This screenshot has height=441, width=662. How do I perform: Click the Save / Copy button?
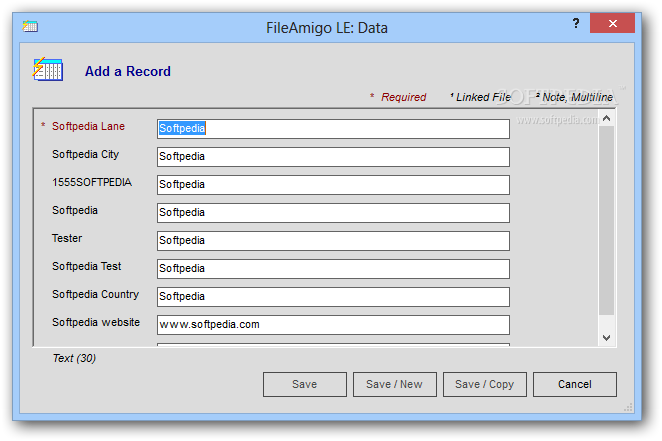[x=485, y=384]
